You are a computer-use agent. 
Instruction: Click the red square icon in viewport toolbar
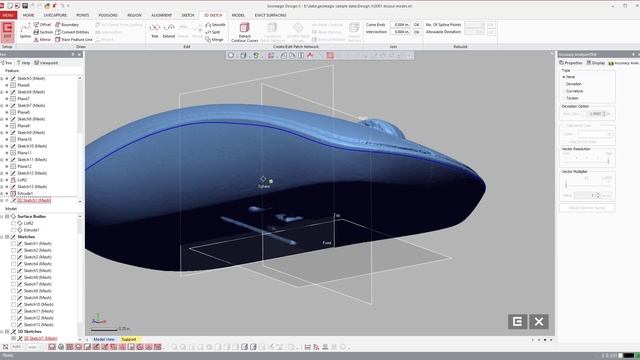pos(330,56)
